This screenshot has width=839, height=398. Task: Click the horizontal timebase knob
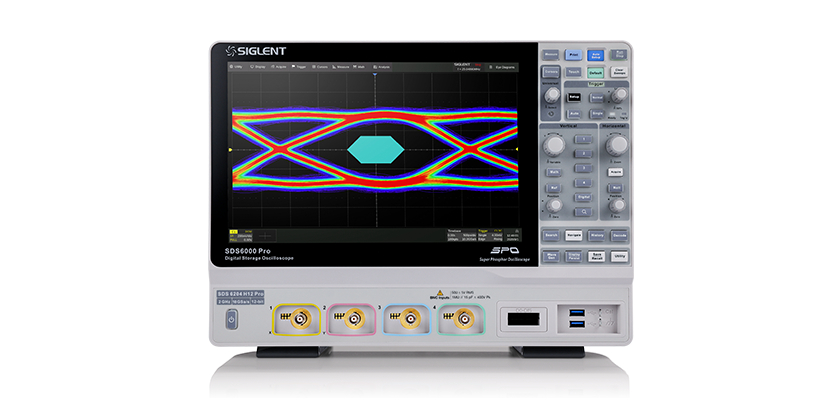[x=617, y=145]
